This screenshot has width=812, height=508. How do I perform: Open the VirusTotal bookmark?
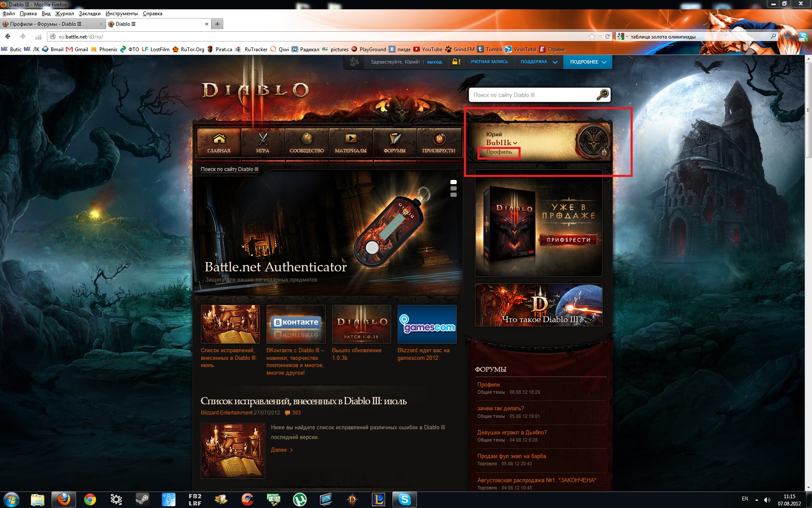point(521,49)
